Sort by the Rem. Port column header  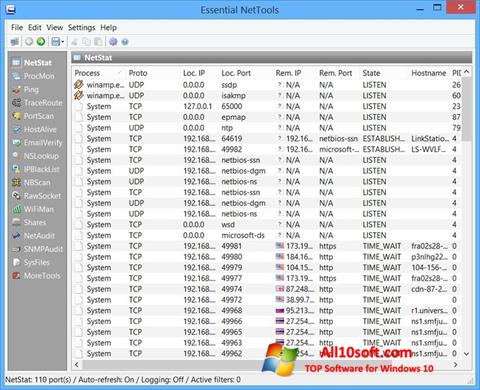(x=338, y=73)
